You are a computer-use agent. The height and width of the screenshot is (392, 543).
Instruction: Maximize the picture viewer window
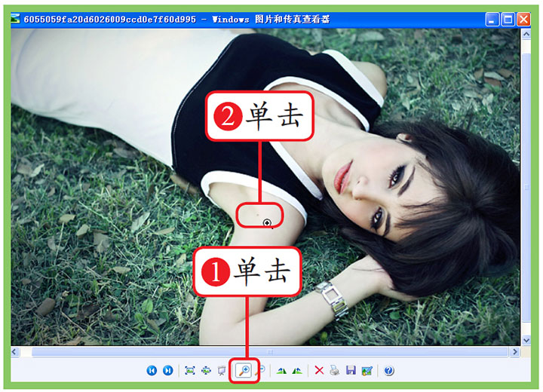(x=508, y=19)
